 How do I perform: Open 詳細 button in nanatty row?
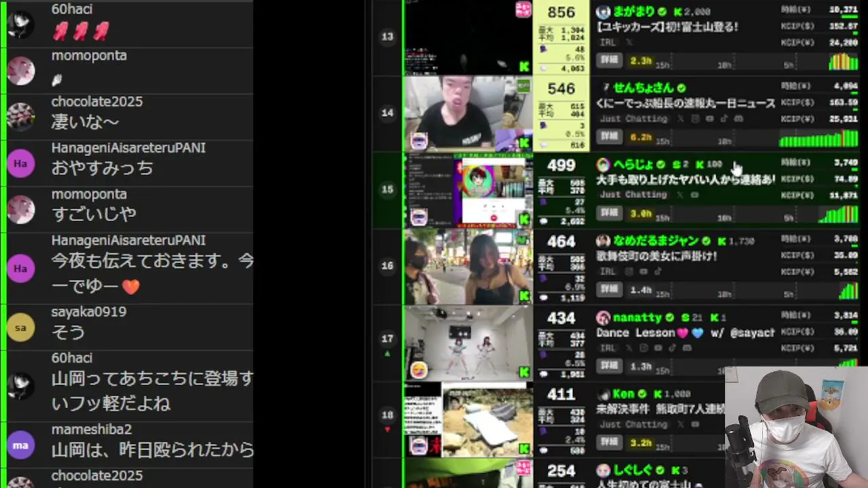tap(609, 366)
